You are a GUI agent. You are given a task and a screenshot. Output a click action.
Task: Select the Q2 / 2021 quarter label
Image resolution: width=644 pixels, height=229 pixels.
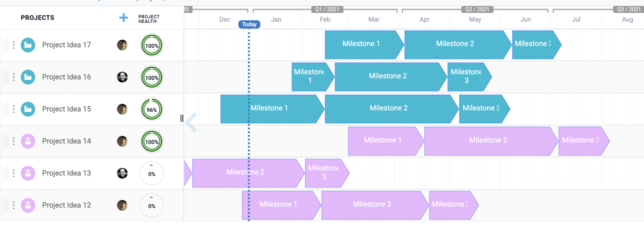point(477,9)
